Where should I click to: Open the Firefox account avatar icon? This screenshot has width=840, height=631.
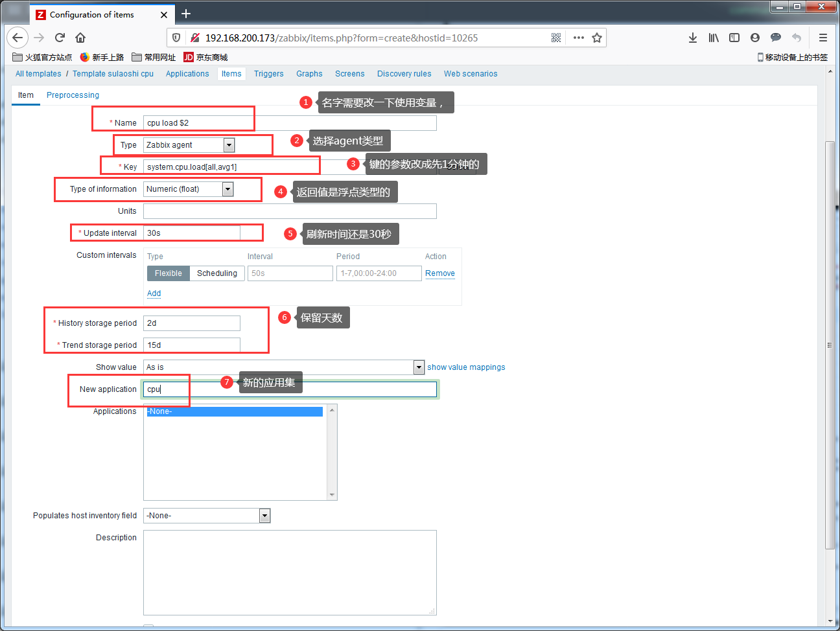755,38
